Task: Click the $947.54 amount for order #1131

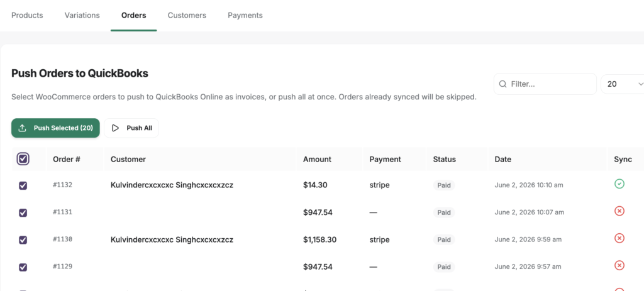Action: pyautogui.click(x=318, y=212)
